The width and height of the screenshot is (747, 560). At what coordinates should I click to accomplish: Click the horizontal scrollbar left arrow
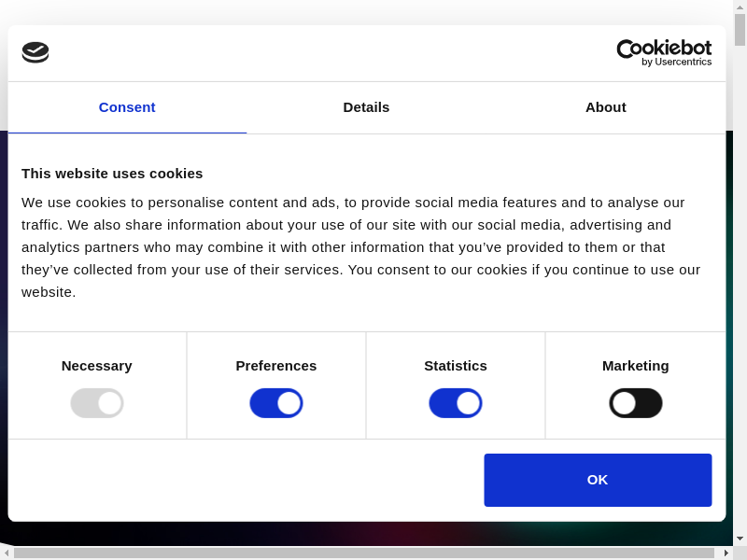[x=7, y=553]
